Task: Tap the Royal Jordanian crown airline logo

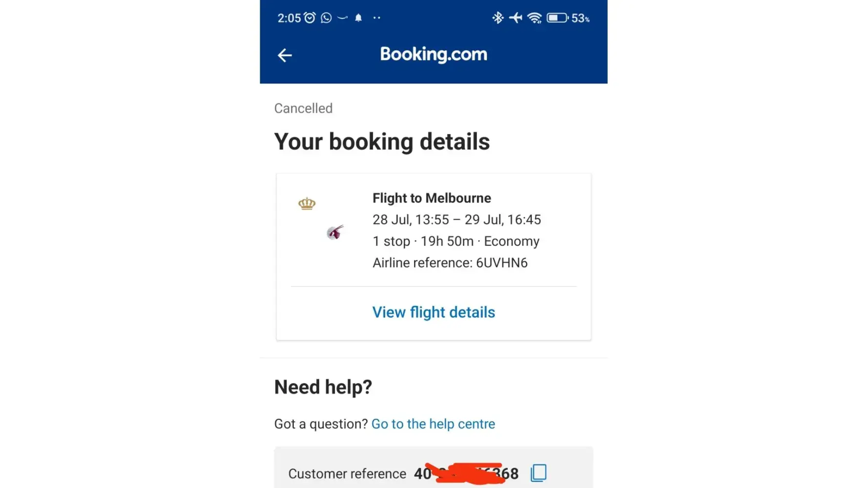Action: 307,203
